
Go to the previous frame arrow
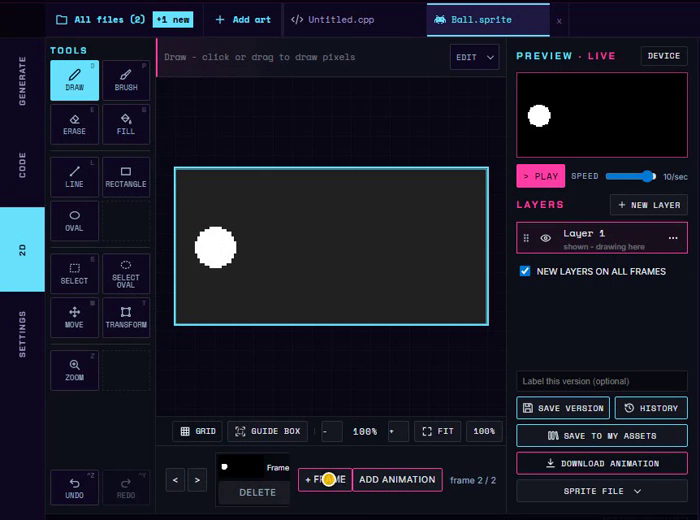175,480
